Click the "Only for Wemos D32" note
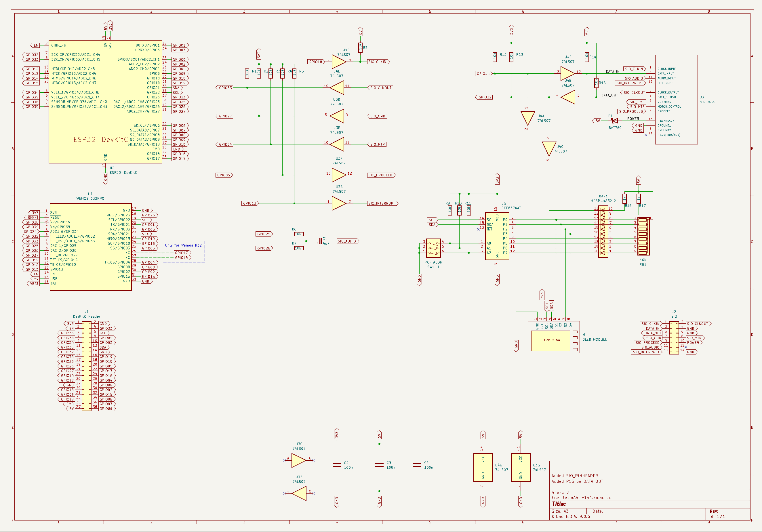The image size is (762, 532). [x=183, y=246]
